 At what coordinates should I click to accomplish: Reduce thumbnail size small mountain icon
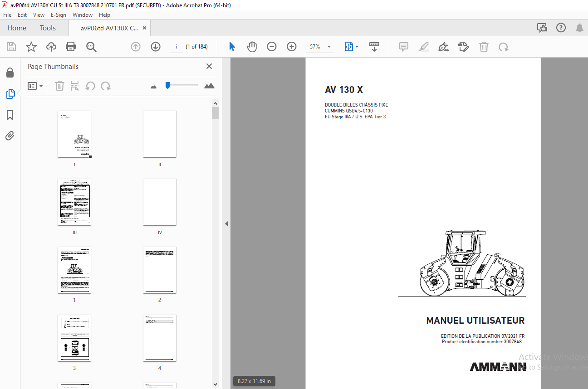pyautogui.click(x=153, y=87)
